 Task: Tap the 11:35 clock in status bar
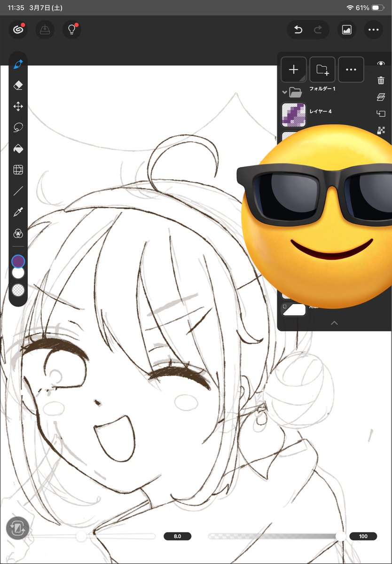(16, 8)
